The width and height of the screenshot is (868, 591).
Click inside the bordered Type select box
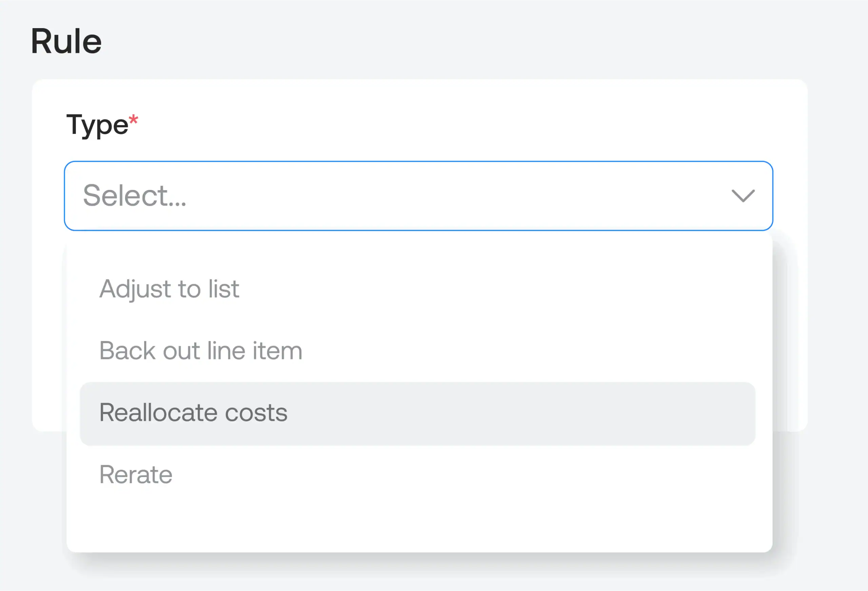pyautogui.click(x=411, y=195)
